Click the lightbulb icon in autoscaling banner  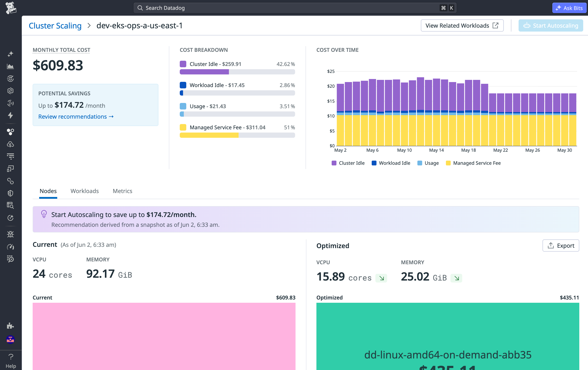pyautogui.click(x=44, y=214)
